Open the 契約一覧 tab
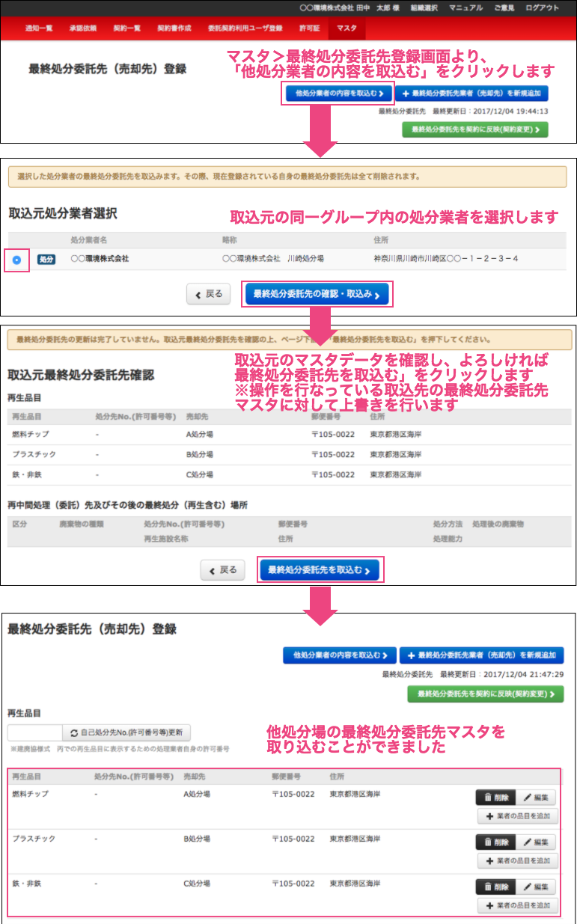Viewport: 577px width, 924px height. point(126,28)
